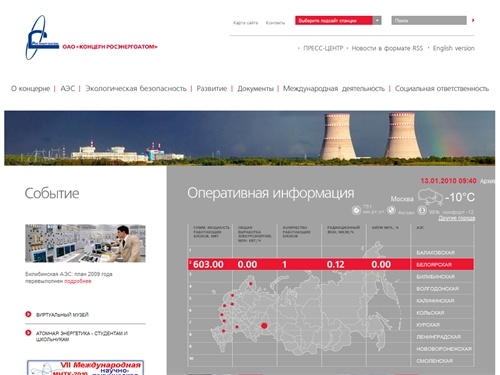This screenshot has width=500, height=375.
Task: Open the АЭС menu
Action: (x=68, y=89)
